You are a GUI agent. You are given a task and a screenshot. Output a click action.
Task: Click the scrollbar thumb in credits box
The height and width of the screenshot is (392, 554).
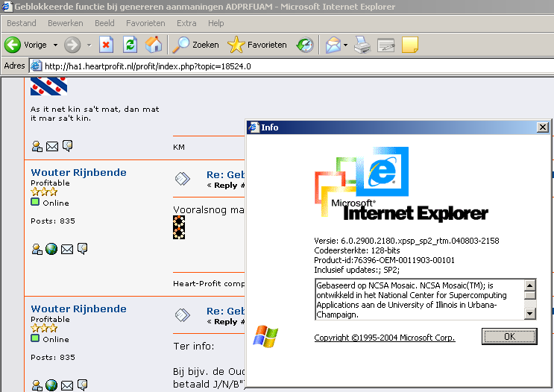530,295
